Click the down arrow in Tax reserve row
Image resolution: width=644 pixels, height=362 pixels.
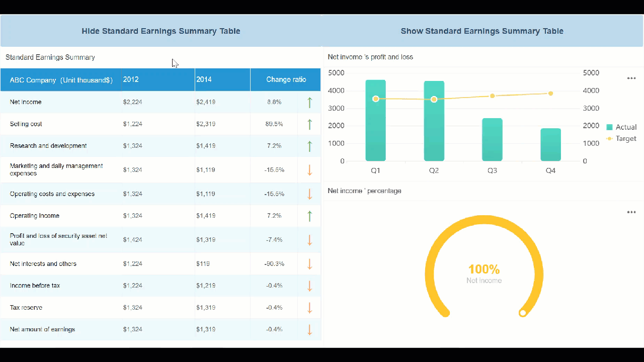click(x=310, y=308)
